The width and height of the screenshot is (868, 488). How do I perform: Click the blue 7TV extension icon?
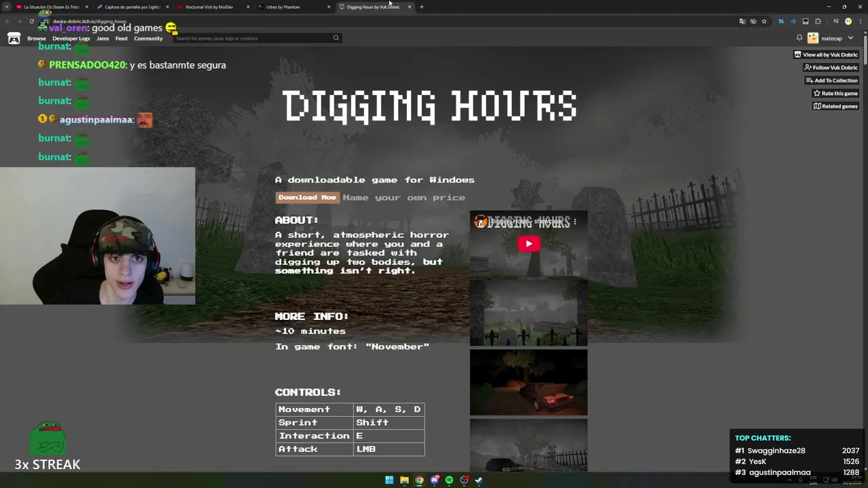[x=781, y=21]
